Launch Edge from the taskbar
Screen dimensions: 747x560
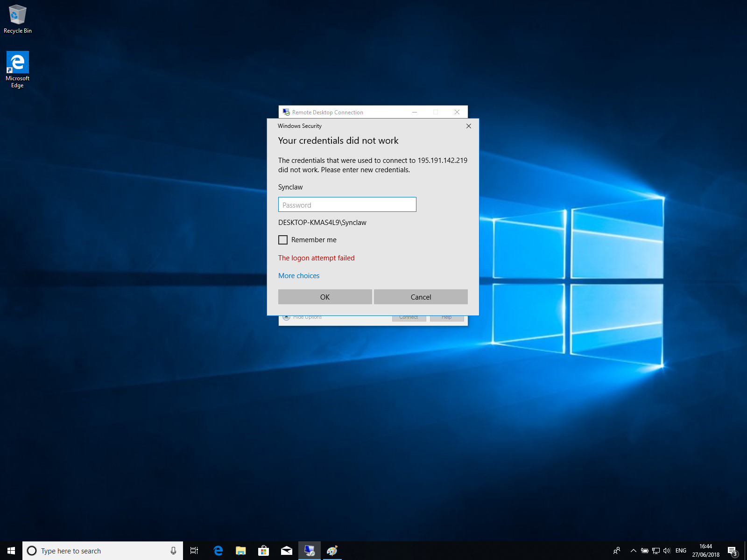(x=218, y=551)
